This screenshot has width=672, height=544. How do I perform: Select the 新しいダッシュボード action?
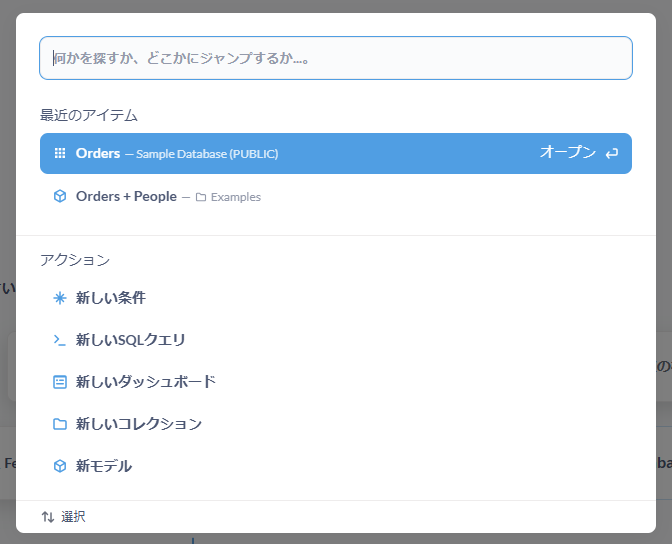tap(336, 382)
